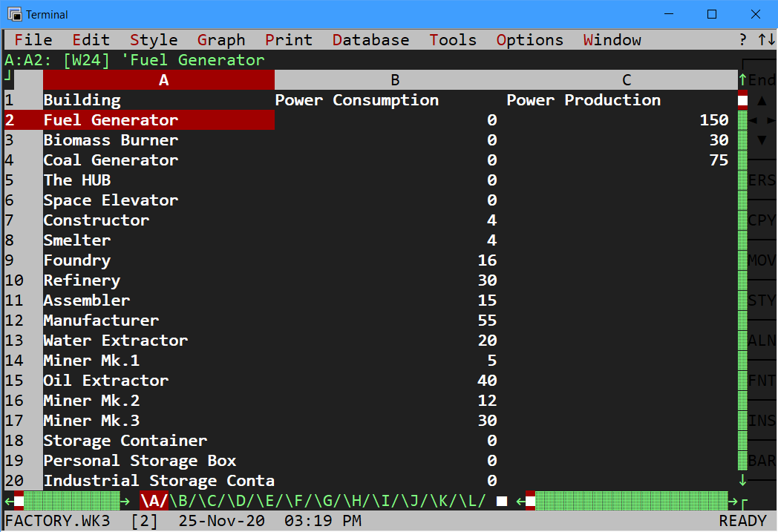The image size is (778, 532).
Task: Click the 'Power Consumption' header cell
Action: click(390, 99)
